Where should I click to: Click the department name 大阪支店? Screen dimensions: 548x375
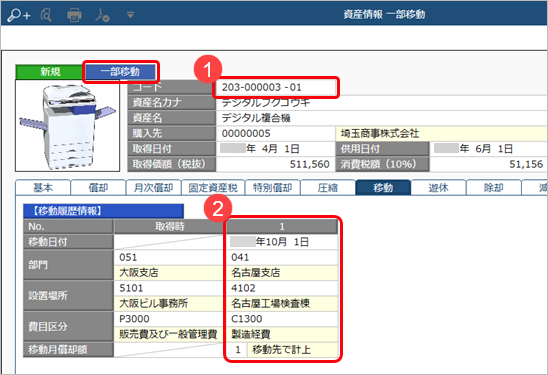[170, 273]
